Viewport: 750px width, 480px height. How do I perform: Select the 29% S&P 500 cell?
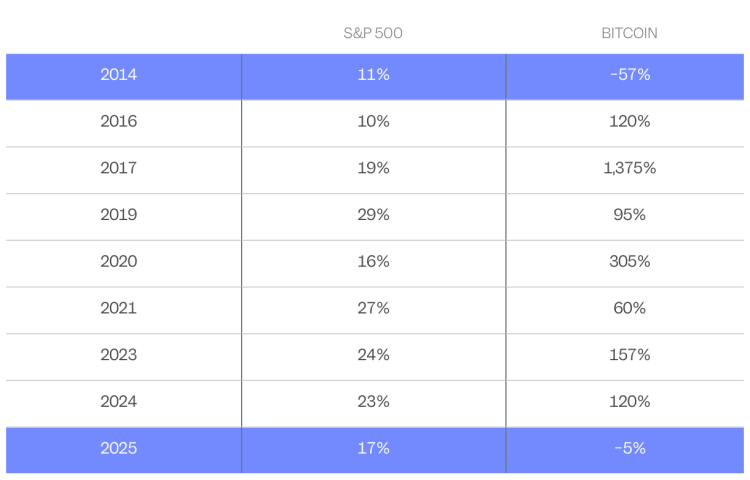pos(373,215)
